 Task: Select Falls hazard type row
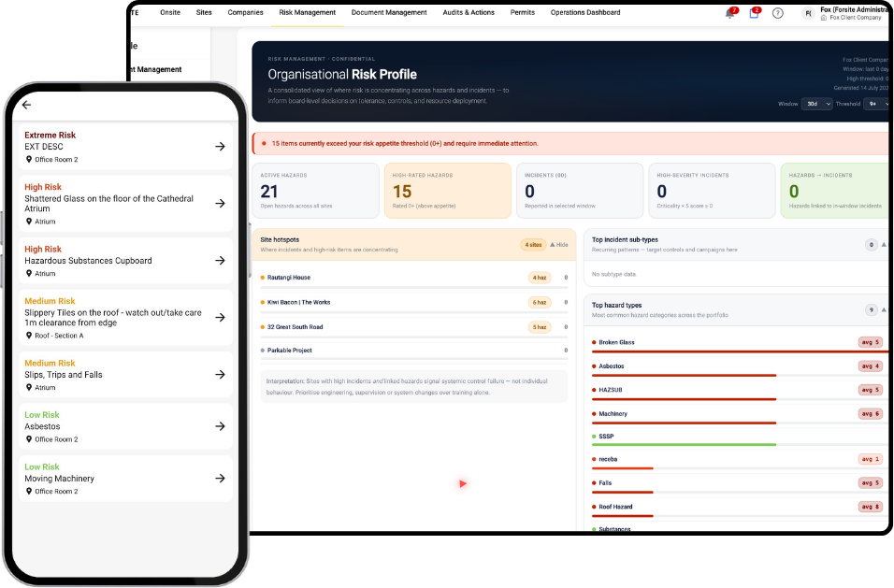tap(739, 483)
